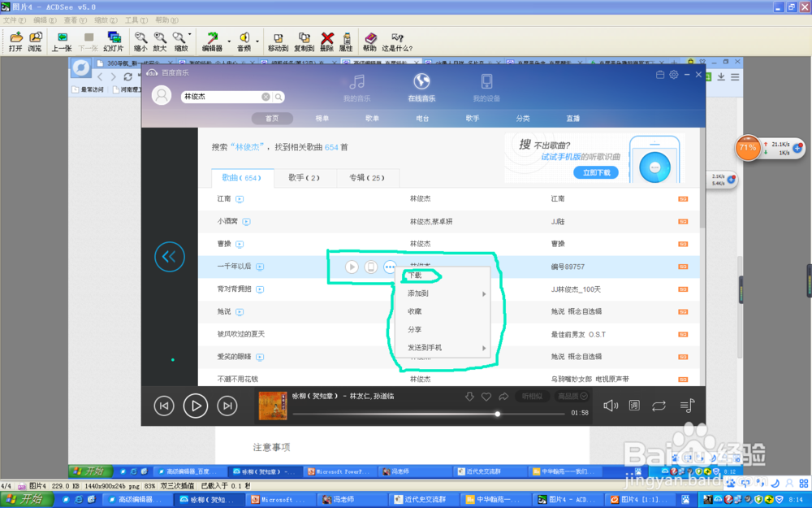Skip to the next track in player
Image resolution: width=812 pixels, height=508 pixels.
pyautogui.click(x=227, y=406)
